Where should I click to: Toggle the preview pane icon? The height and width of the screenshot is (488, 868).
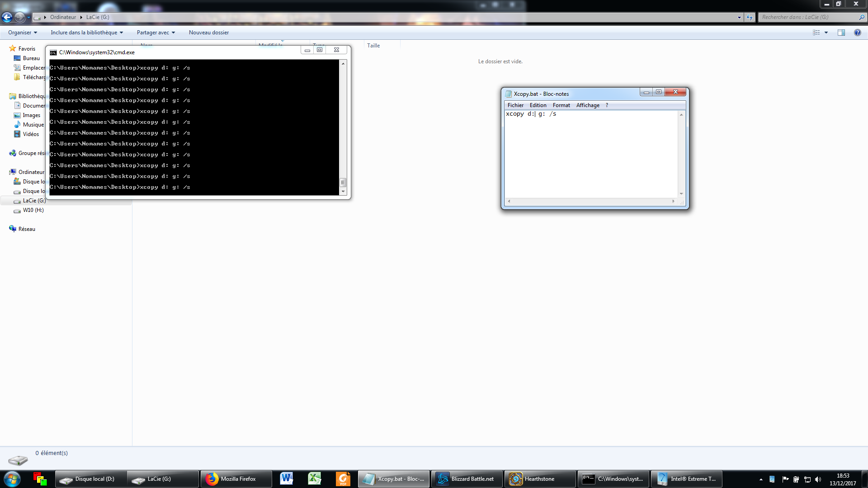(x=841, y=33)
